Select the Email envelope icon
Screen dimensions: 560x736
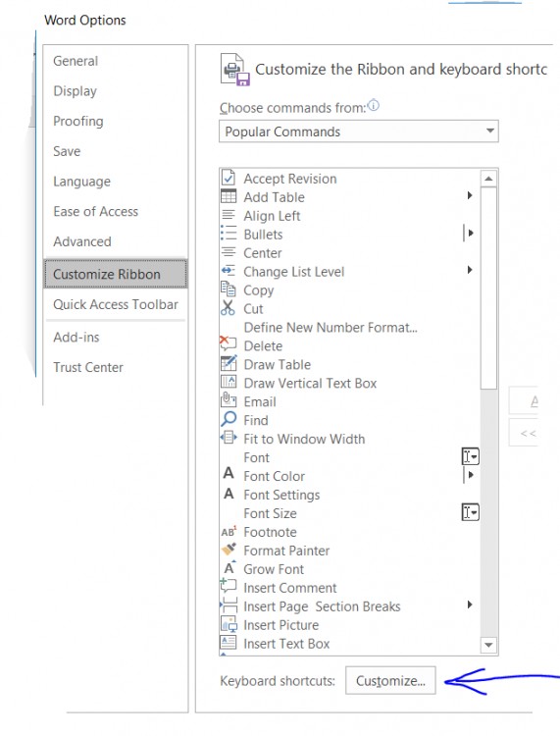(229, 400)
